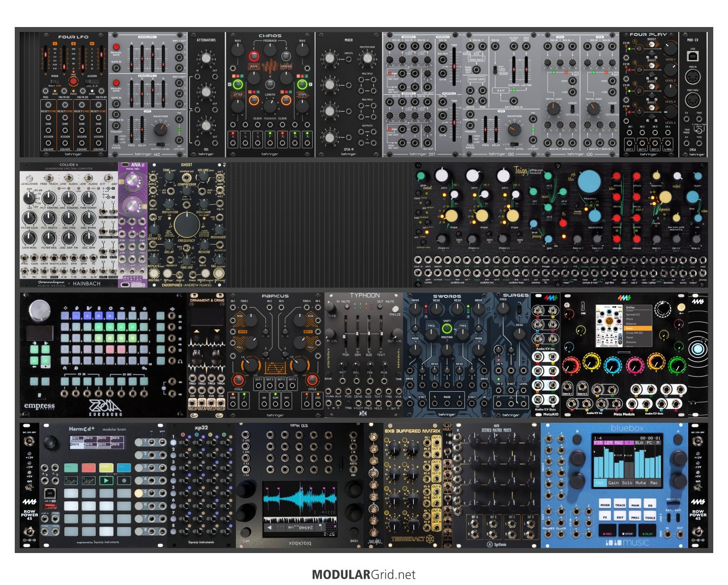This screenshot has width=728, height=585.
Task: Click the feedback knob on Chaos module
Action: click(x=270, y=50)
